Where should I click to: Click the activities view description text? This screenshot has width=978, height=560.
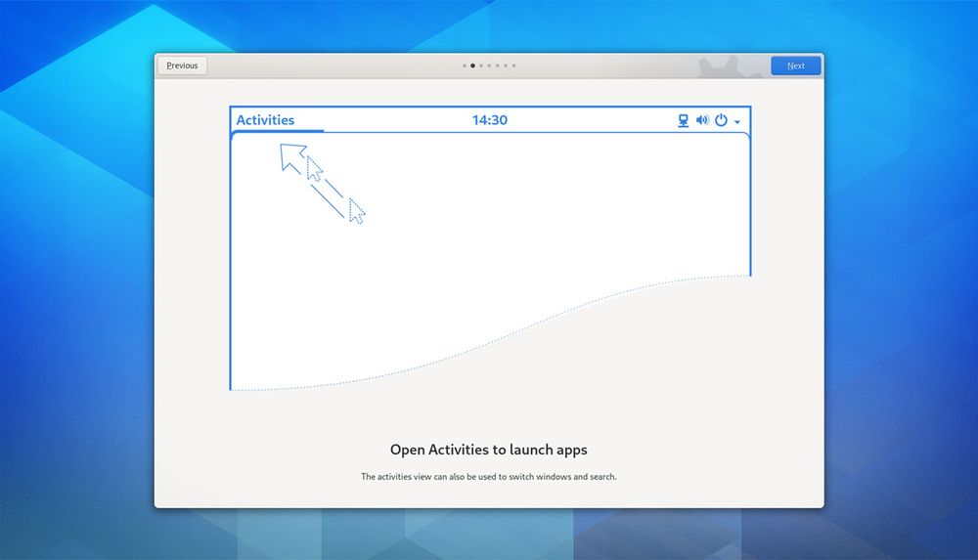pos(488,476)
